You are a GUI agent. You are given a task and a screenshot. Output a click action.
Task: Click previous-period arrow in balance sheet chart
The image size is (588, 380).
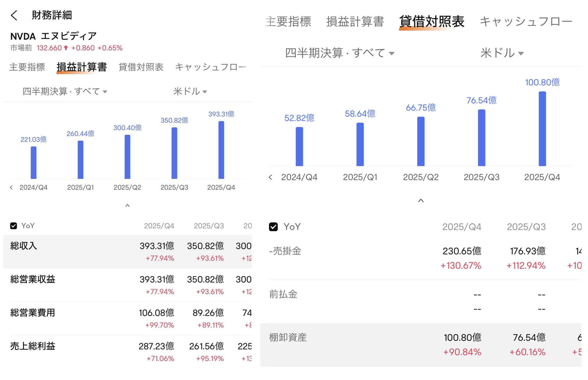click(x=270, y=177)
